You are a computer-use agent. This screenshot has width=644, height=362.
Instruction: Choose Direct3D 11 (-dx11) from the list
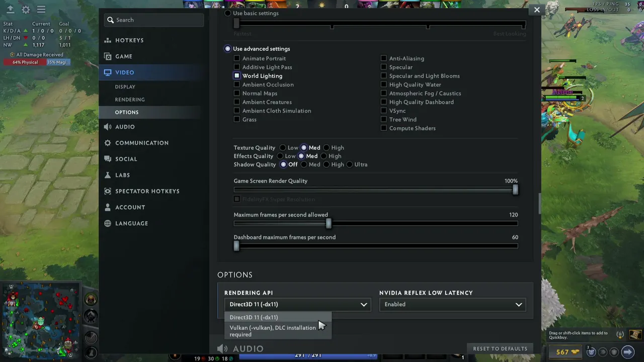(278, 317)
